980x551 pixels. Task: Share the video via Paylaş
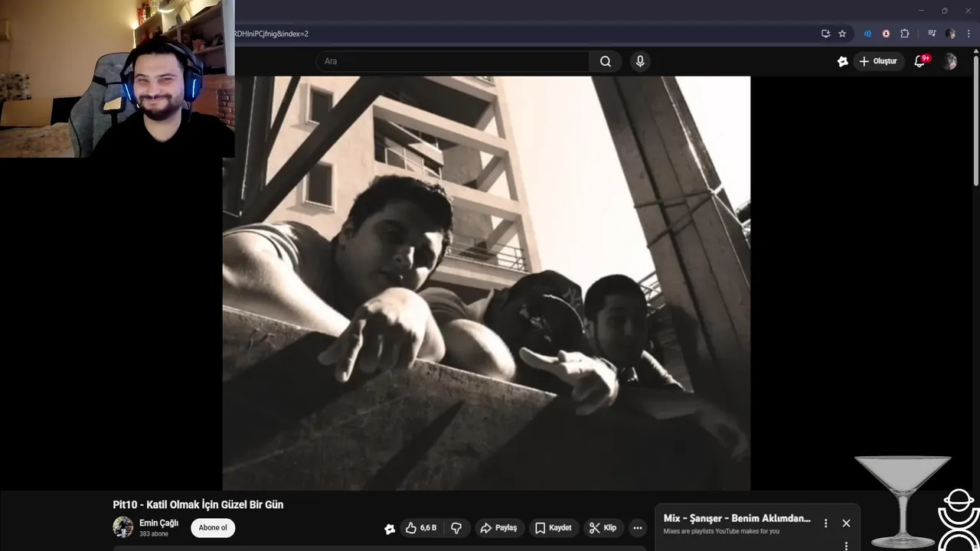[498, 528]
